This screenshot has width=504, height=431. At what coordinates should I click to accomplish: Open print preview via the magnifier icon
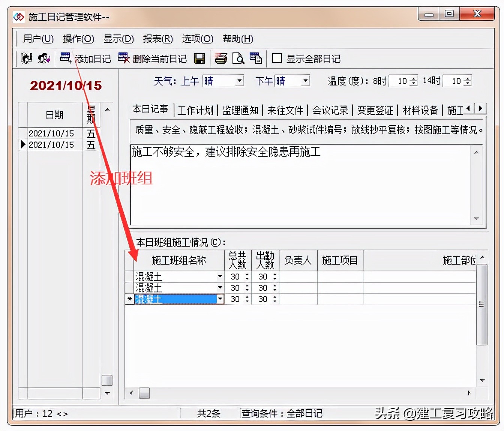coord(238,58)
